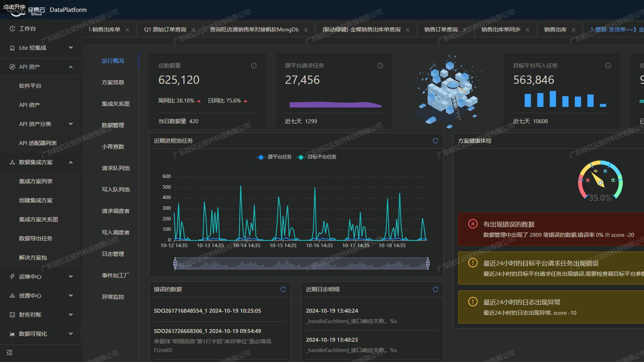Click info icon on 源平台请求任务 card

coord(380,66)
